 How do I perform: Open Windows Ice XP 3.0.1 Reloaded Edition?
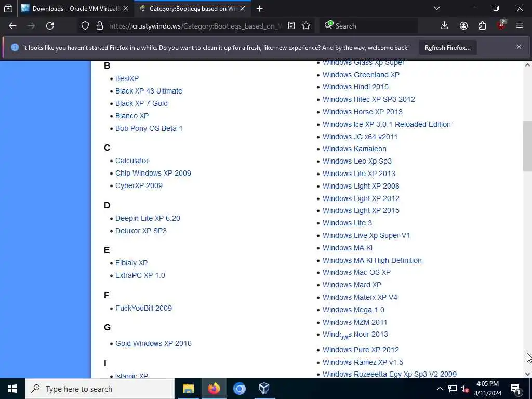(x=387, y=124)
